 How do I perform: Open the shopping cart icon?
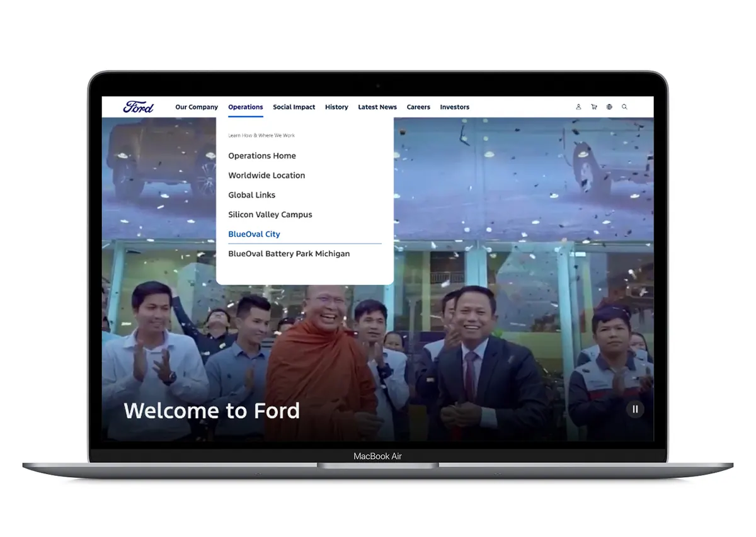coord(594,107)
